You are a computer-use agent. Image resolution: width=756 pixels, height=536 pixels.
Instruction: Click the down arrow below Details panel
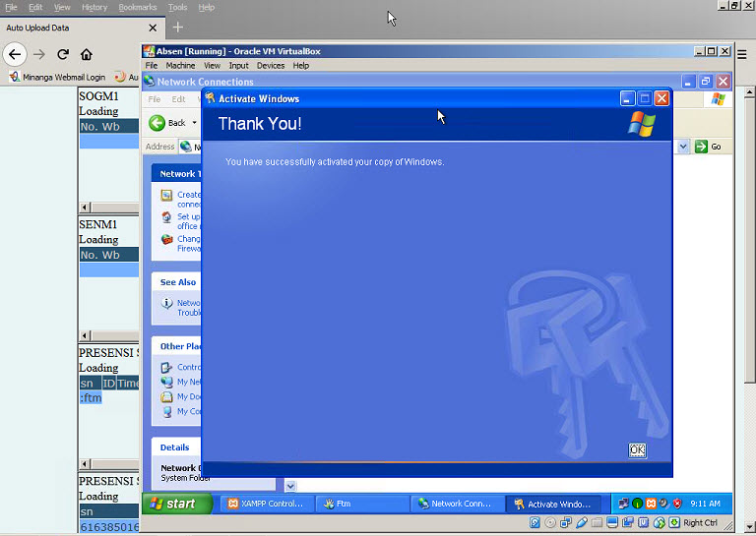(290, 486)
